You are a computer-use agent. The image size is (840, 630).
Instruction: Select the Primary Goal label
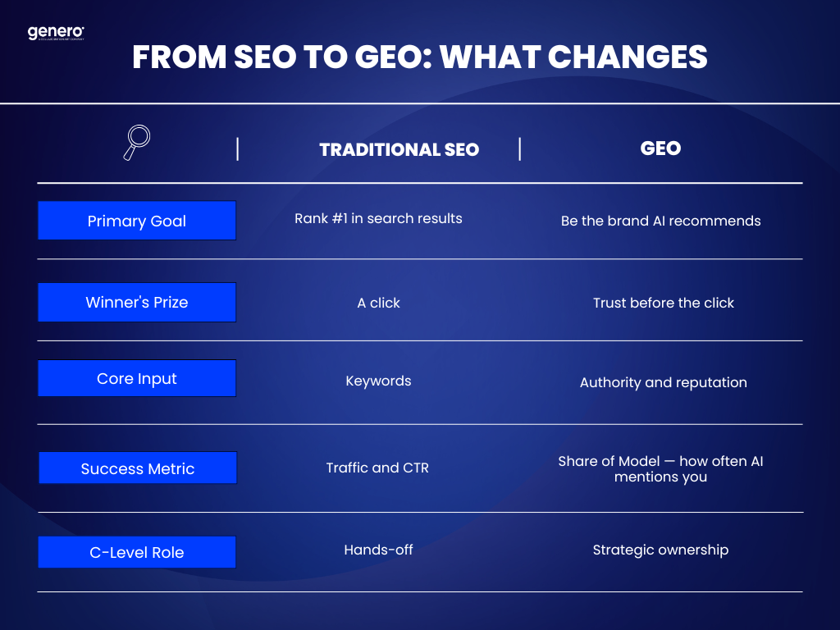point(137,221)
